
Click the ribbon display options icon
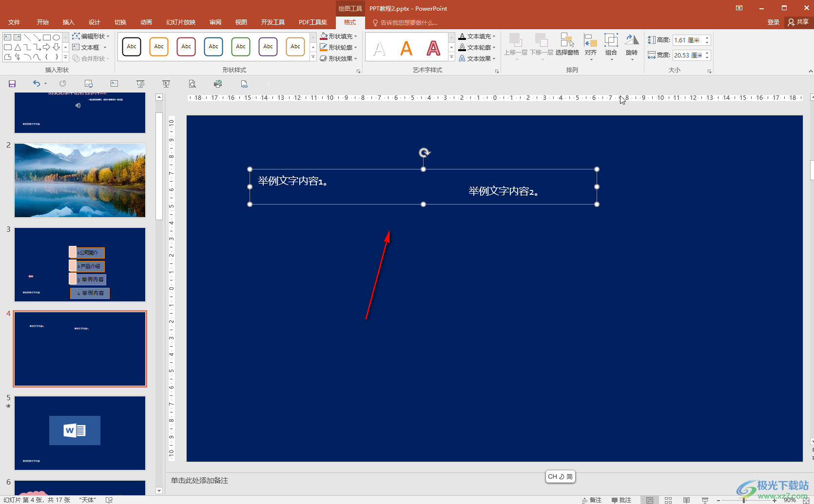coord(739,8)
